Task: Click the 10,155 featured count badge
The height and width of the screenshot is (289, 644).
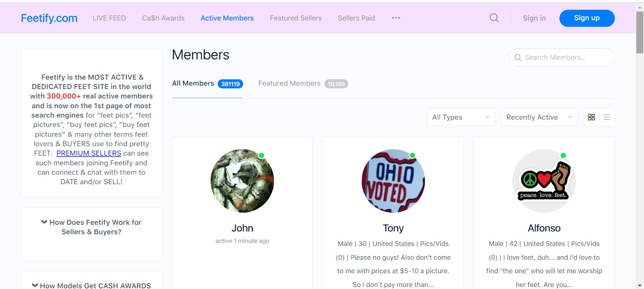Action: click(336, 84)
